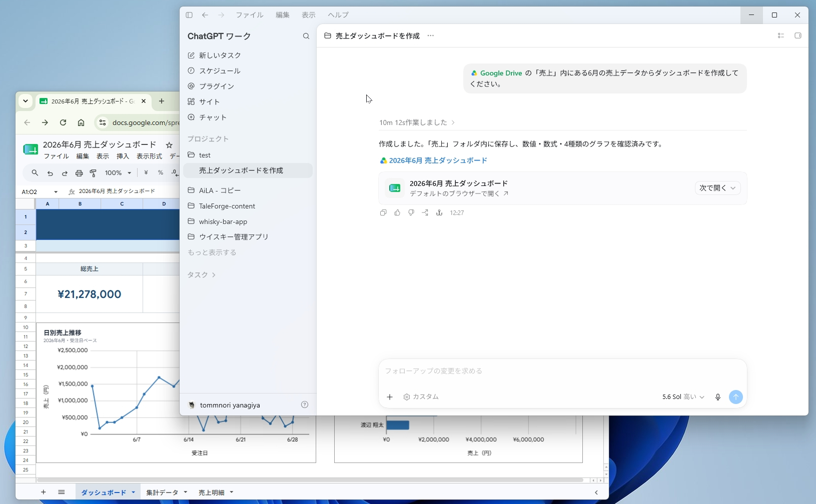Open the 売上明細 sheet tab menu arrow

pos(232,492)
